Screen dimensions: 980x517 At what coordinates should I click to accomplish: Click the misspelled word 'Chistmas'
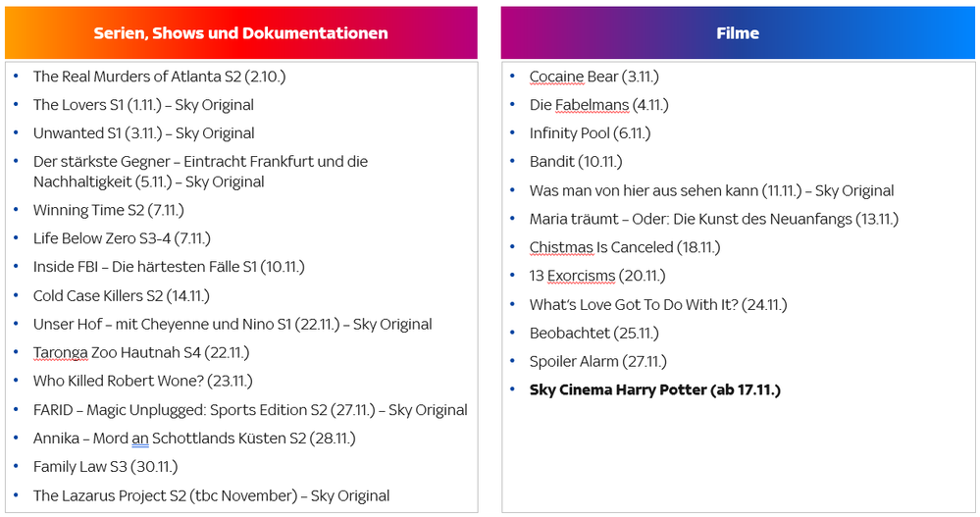click(561, 247)
